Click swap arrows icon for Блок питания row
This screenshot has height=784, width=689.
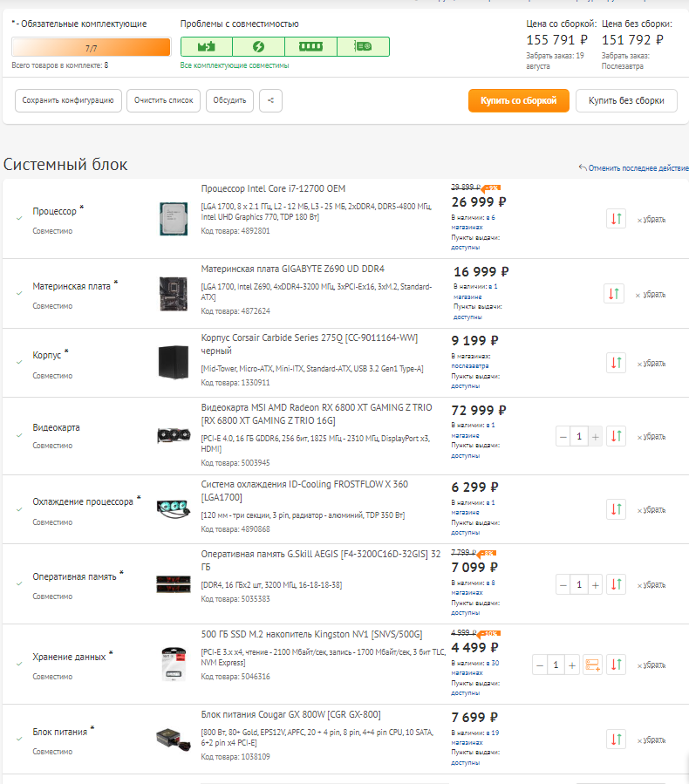[x=616, y=739]
